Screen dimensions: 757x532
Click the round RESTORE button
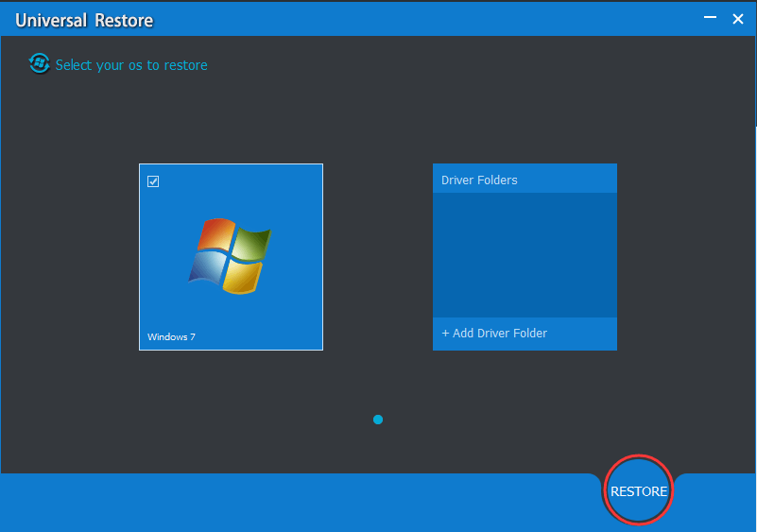[638, 490]
